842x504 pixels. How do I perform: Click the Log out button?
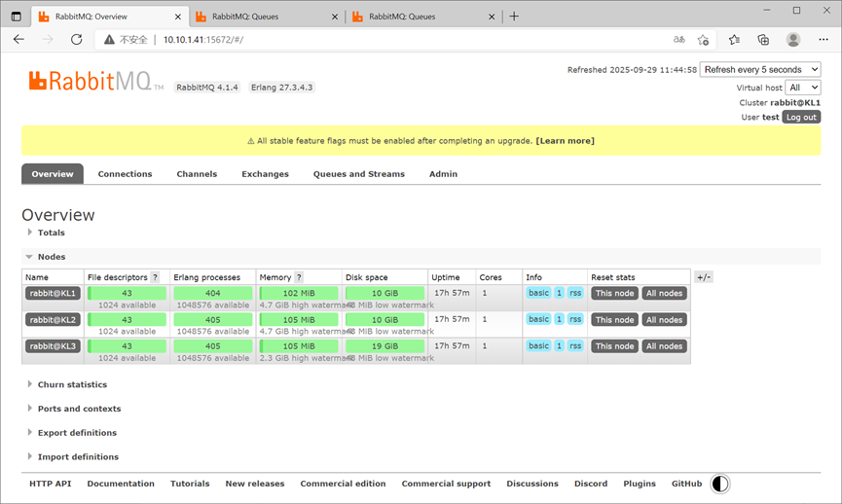[x=801, y=117]
